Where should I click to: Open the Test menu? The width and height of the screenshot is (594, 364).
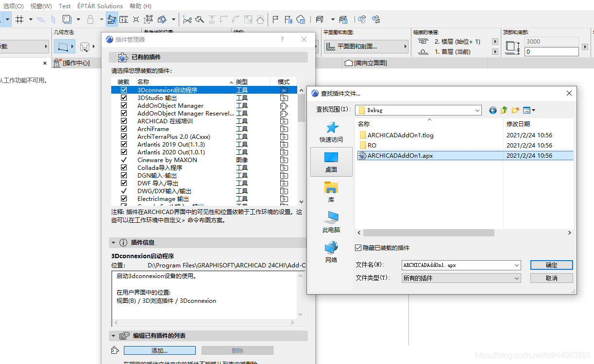pyautogui.click(x=65, y=6)
